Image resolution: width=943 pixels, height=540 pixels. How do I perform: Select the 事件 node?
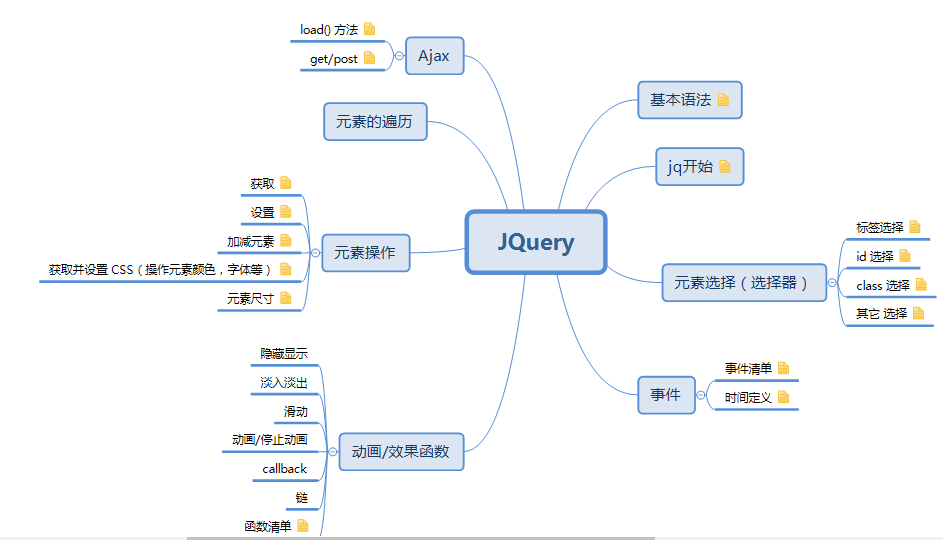pos(666,395)
